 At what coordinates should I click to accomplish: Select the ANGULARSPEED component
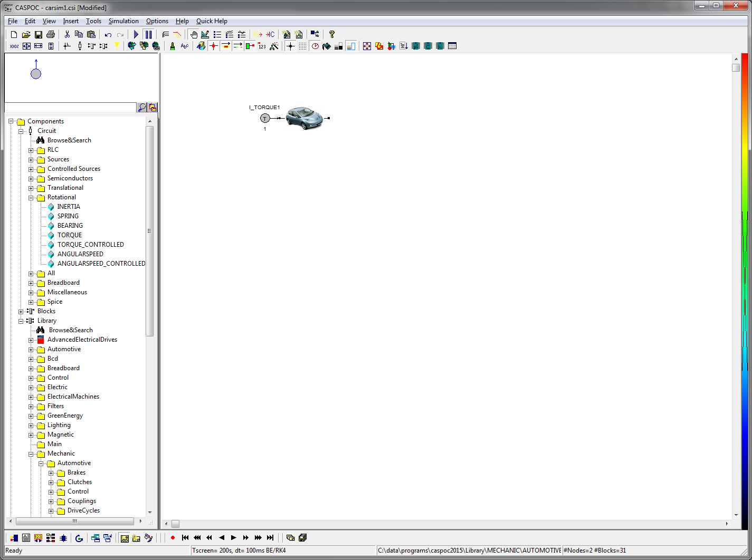[80, 254]
